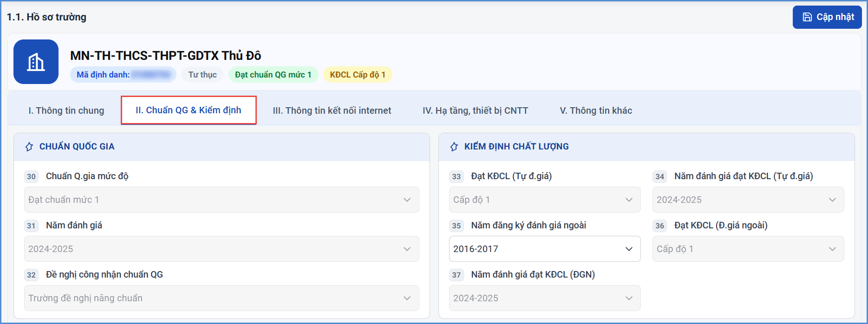The width and height of the screenshot is (868, 324).
Task: Select the II. Chuẩn QG & Kiểm định tab
Action: click(189, 110)
